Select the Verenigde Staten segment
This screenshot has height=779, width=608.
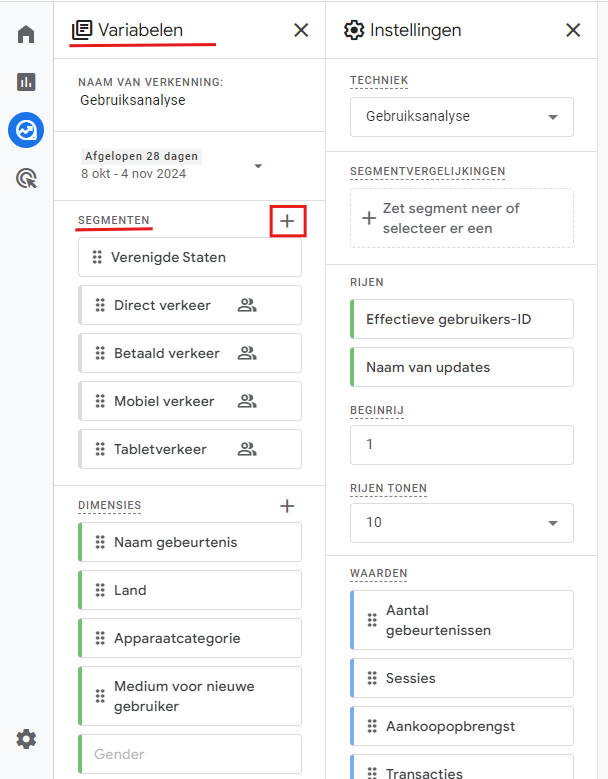point(190,257)
